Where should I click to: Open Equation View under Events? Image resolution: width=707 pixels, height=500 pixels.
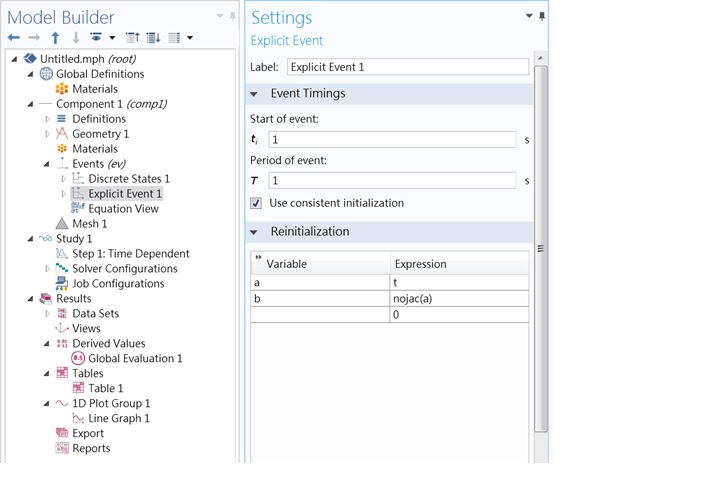(123, 209)
